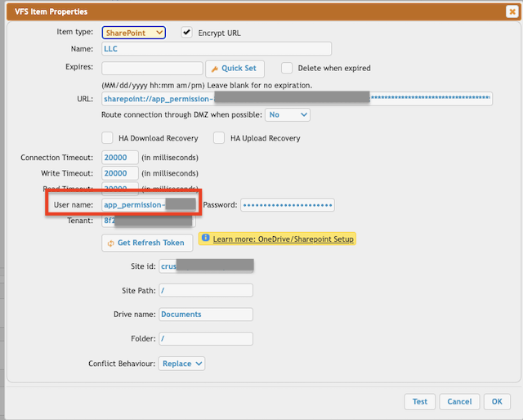Open the Item type SharePoint dropdown
Image resolution: width=523 pixels, height=420 pixels.
pos(133,33)
